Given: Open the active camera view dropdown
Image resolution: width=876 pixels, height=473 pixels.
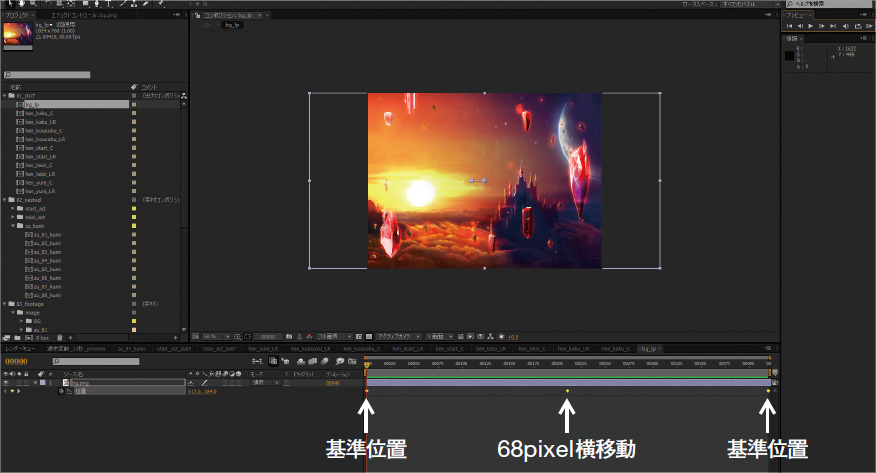Looking at the screenshot, I should [398, 337].
